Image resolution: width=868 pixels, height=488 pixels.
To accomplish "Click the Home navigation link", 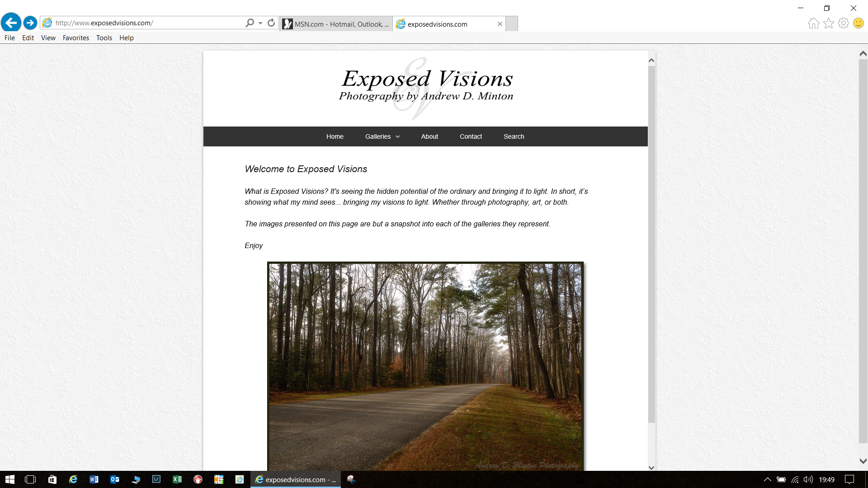I will click(335, 136).
